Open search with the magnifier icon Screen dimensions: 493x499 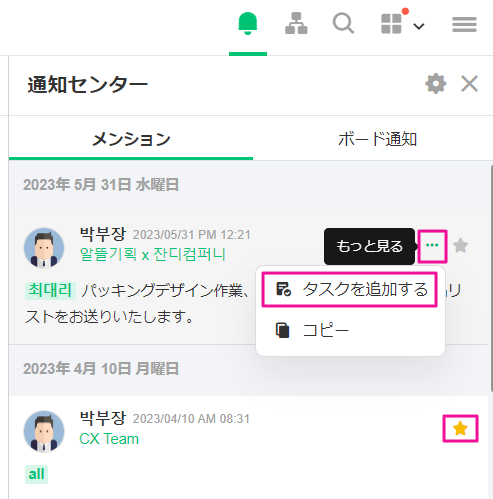pyautogui.click(x=343, y=23)
